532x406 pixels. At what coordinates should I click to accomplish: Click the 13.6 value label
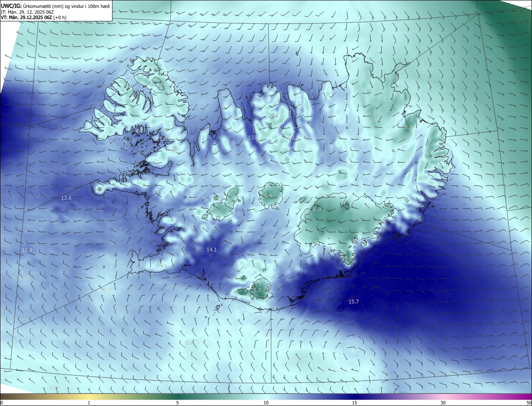[x=66, y=198]
